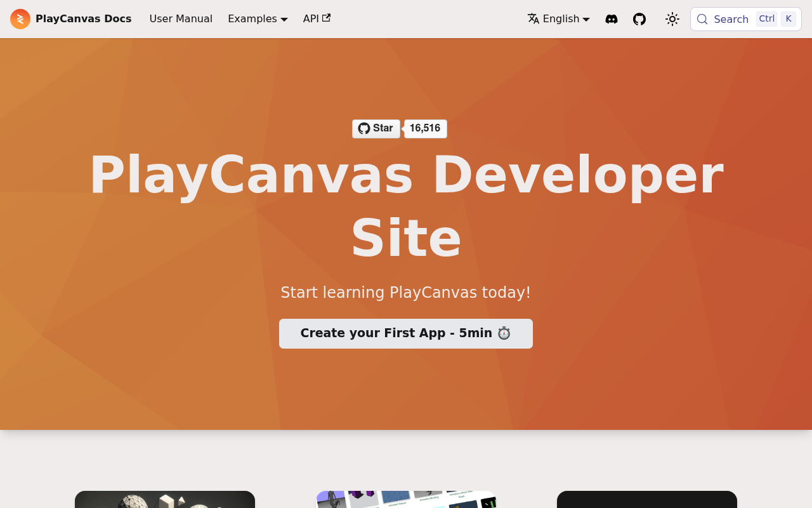Image resolution: width=812 pixels, height=508 pixels.
Task: Click the PlayCanvas logo icon
Action: coord(20,19)
